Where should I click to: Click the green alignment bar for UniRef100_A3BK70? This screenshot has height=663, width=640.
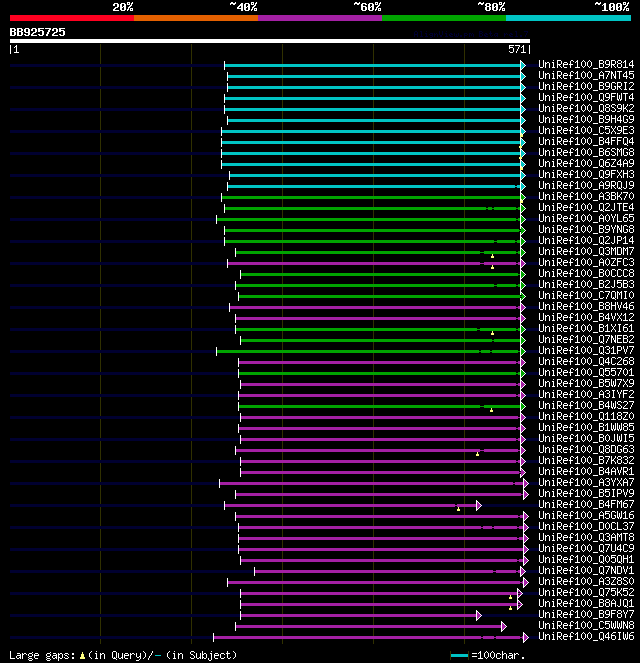(x=371, y=197)
